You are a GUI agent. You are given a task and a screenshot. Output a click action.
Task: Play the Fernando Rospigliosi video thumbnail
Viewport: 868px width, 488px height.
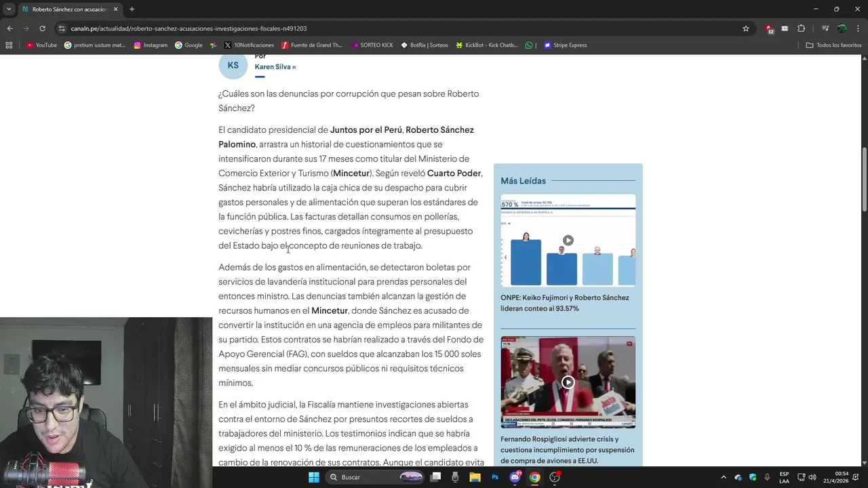[x=568, y=382]
